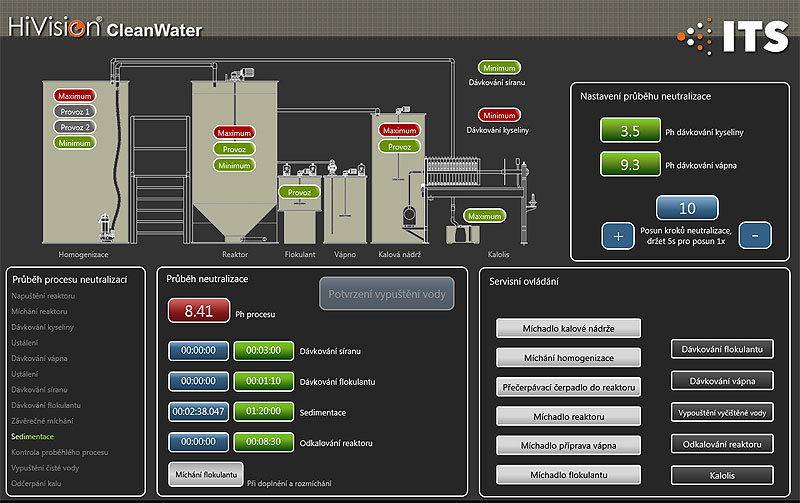Click the minus button for neutralization step
The width and height of the screenshot is (800, 503).
tap(756, 236)
